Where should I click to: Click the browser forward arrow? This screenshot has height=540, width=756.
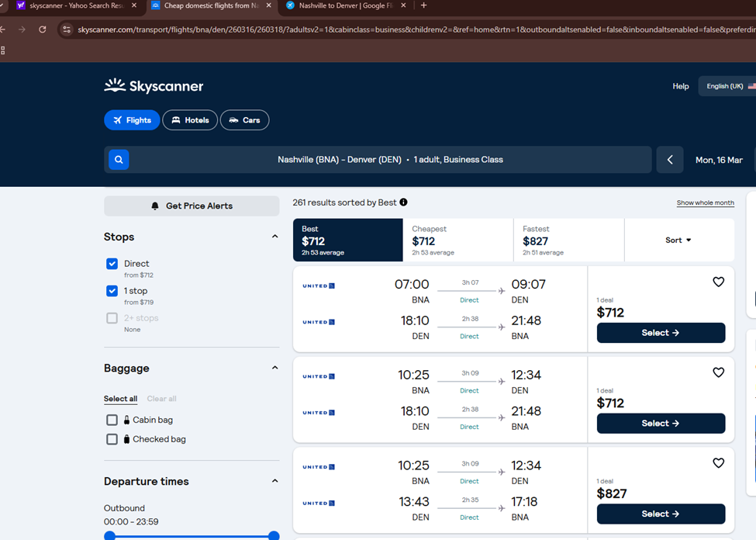click(22, 29)
